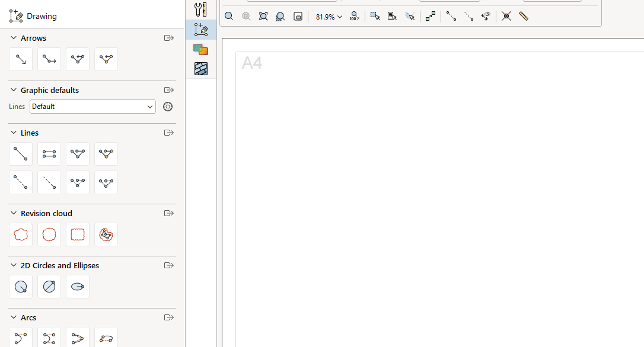Screen dimensions: 644x347
Task: Click zoom to selection magnifier icon
Action: click(280, 17)
